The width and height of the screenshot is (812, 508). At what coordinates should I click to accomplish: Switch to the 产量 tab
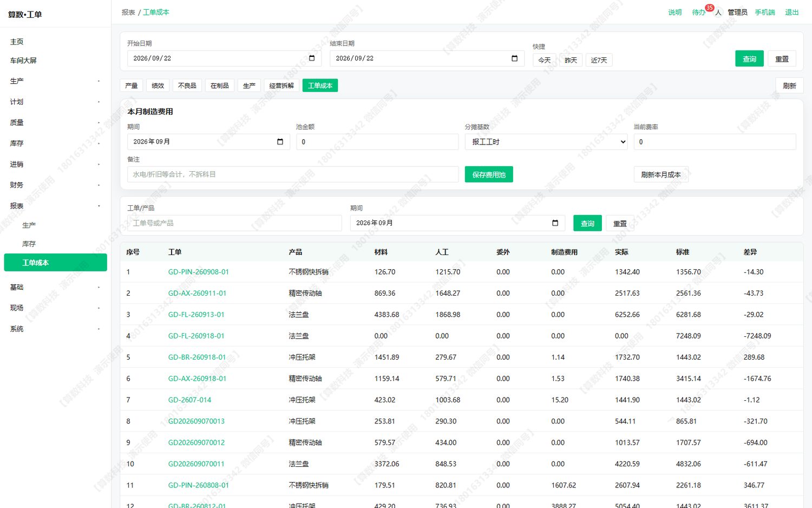point(132,86)
